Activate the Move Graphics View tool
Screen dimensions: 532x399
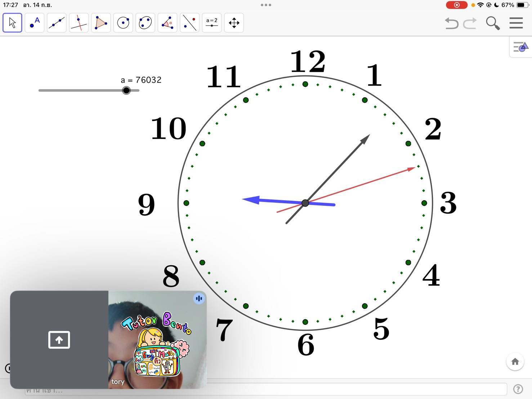(x=234, y=22)
